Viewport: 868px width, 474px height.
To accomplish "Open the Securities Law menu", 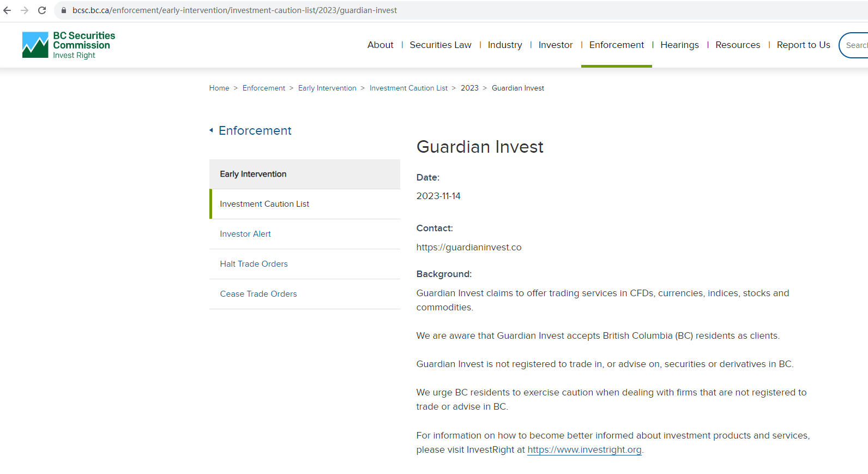I will point(441,45).
